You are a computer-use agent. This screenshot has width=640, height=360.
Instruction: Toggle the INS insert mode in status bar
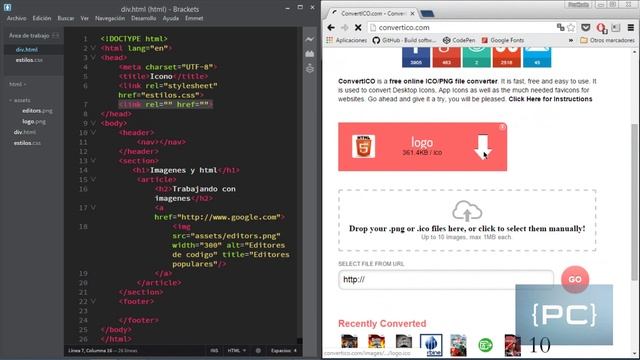[x=214, y=351]
